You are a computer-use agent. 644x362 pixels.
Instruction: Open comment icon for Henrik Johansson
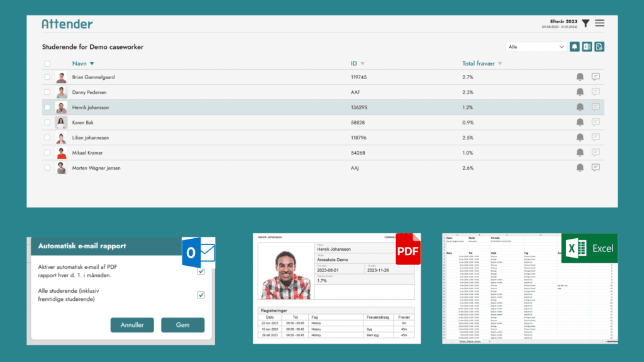click(x=595, y=107)
